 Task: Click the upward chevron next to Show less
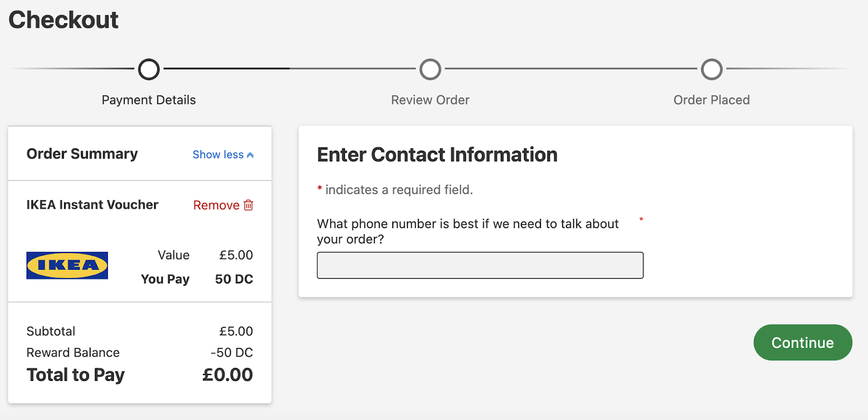[x=250, y=154]
